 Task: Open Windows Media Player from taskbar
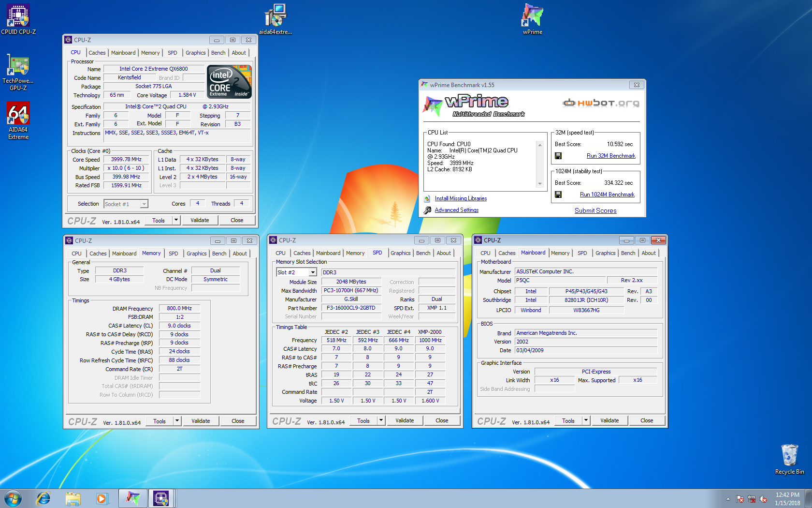[x=101, y=498]
